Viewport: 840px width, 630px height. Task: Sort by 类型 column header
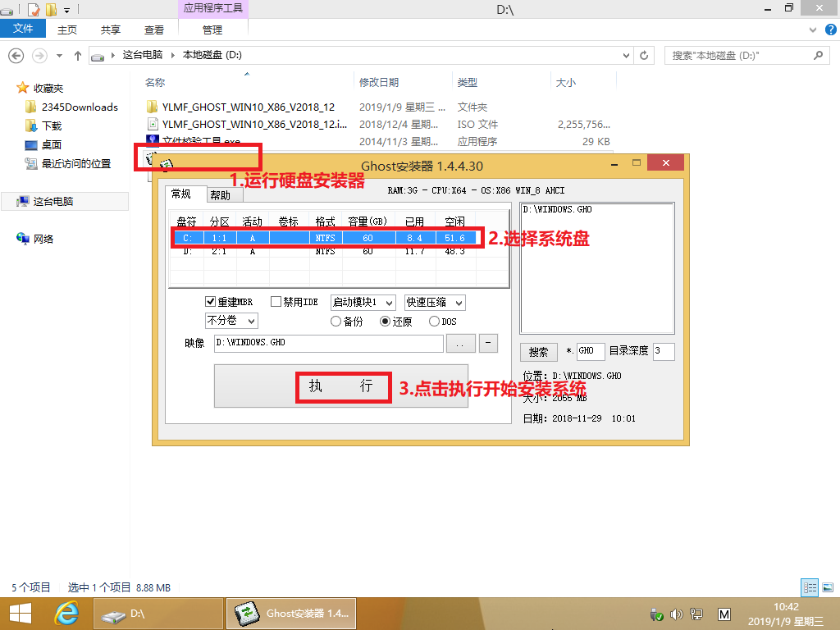pyautogui.click(x=468, y=83)
